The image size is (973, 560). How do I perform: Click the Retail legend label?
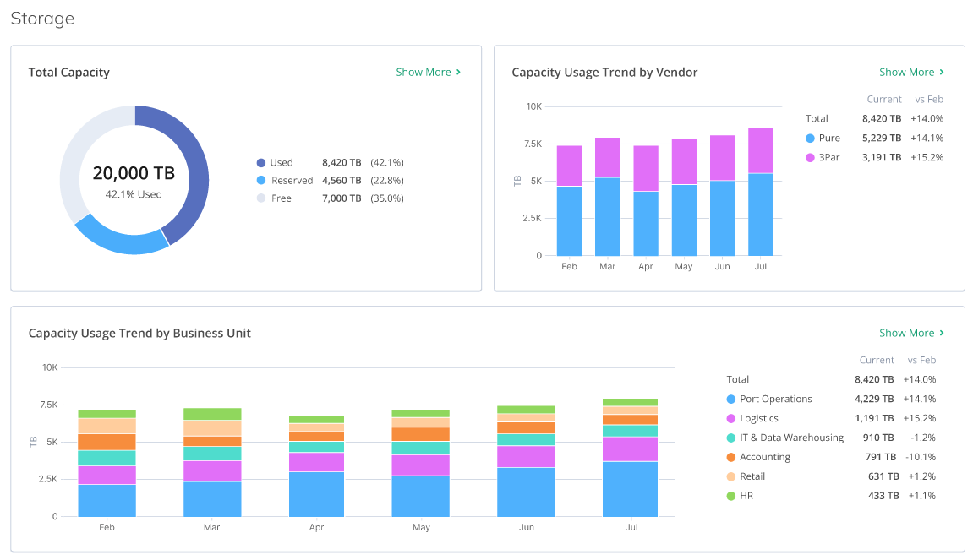pos(752,476)
